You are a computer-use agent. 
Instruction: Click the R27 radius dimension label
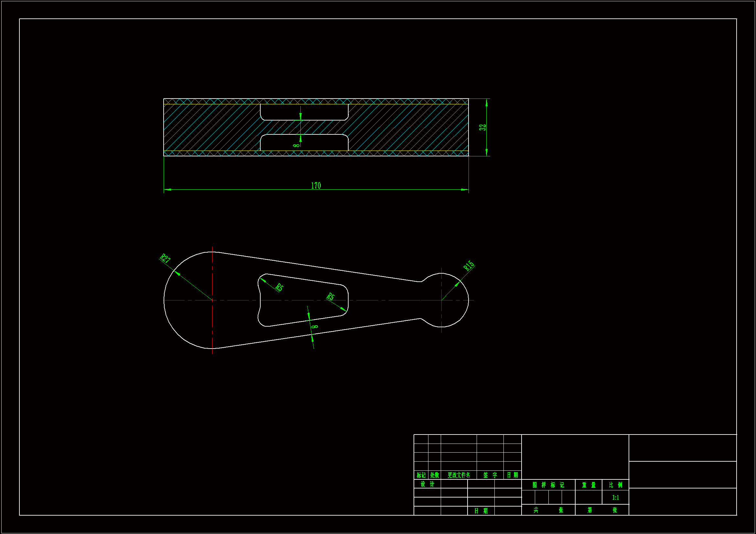165,258
